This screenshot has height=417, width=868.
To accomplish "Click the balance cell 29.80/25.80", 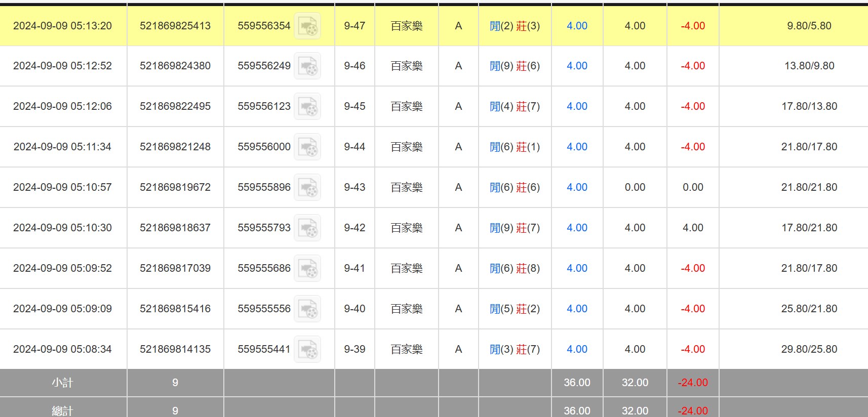I will [809, 349].
